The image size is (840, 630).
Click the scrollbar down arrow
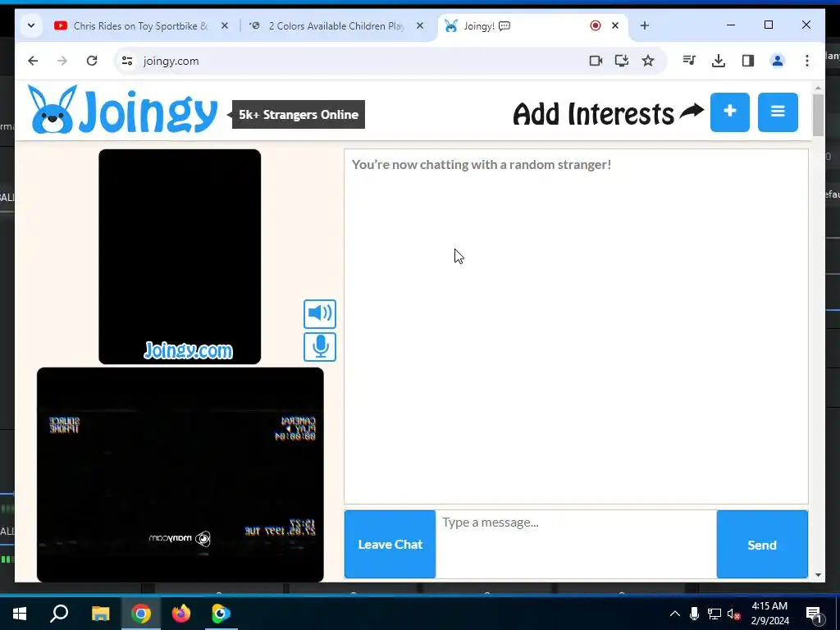818,575
